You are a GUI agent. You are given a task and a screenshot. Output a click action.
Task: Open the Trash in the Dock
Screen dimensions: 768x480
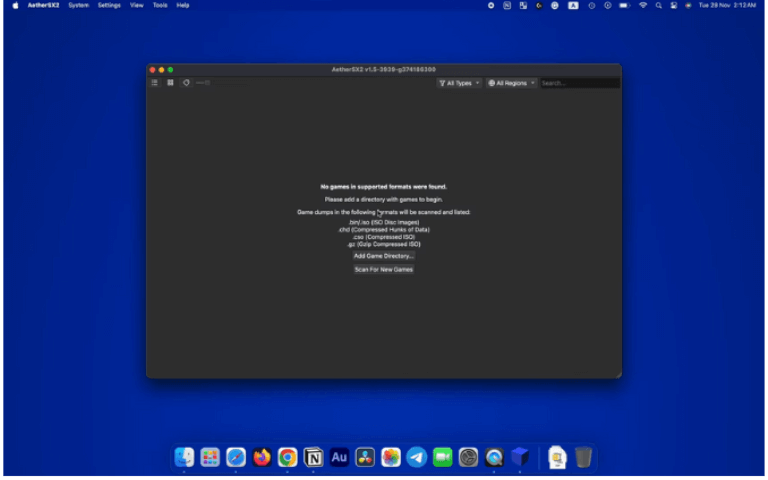[583, 457]
